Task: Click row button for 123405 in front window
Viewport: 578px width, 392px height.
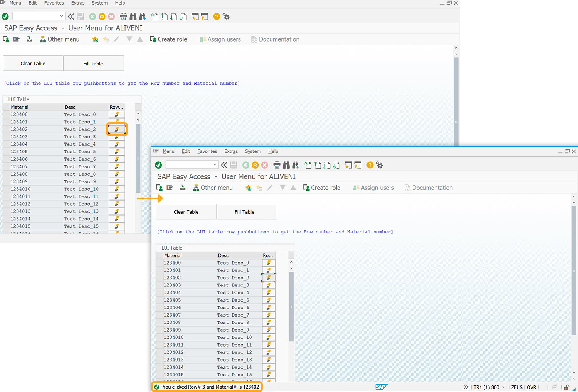Action: pyautogui.click(x=269, y=300)
